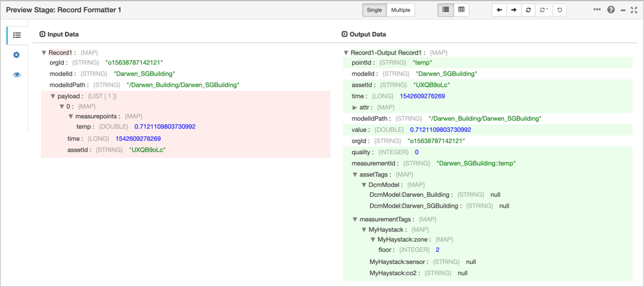The width and height of the screenshot is (644, 287).
Task: Go to previous stage with left arrow
Action: tap(500, 10)
